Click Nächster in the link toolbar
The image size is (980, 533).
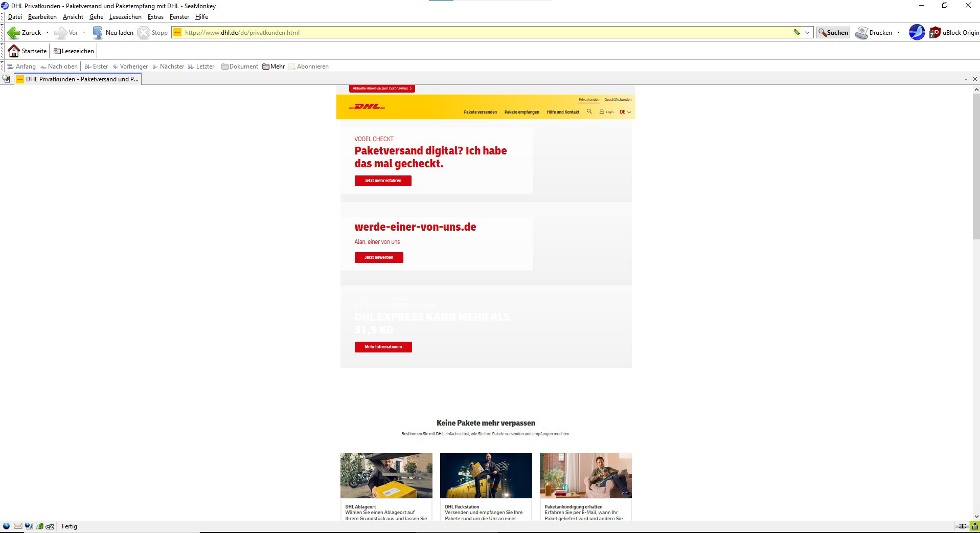pos(168,66)
